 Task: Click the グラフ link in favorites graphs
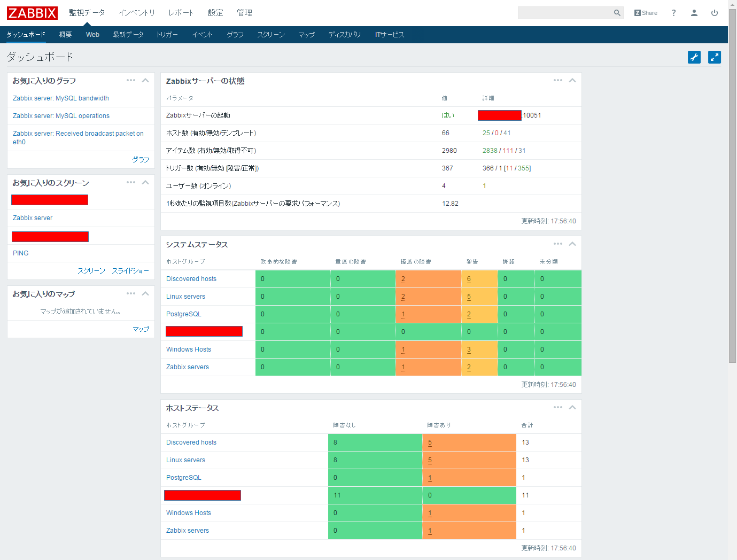coord(141,160)
